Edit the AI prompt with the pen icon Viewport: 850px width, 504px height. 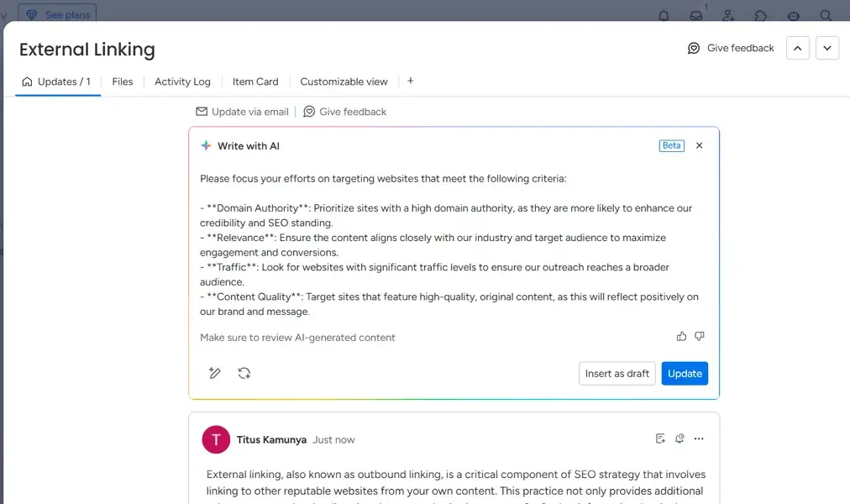pos(215,373)
